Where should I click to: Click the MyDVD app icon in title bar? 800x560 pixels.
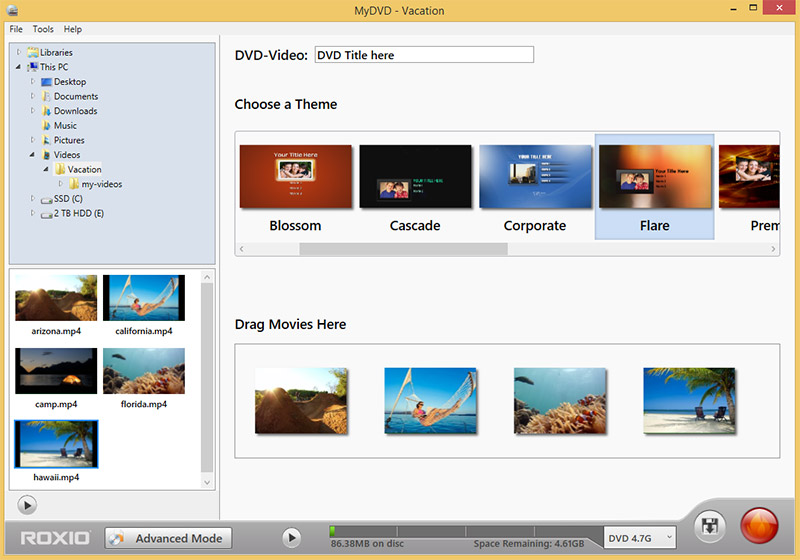12,10
